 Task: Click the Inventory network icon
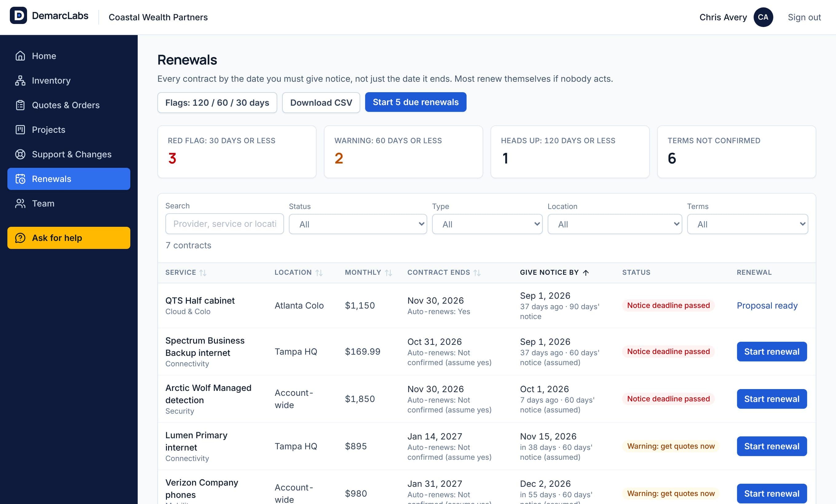[20, 81]
